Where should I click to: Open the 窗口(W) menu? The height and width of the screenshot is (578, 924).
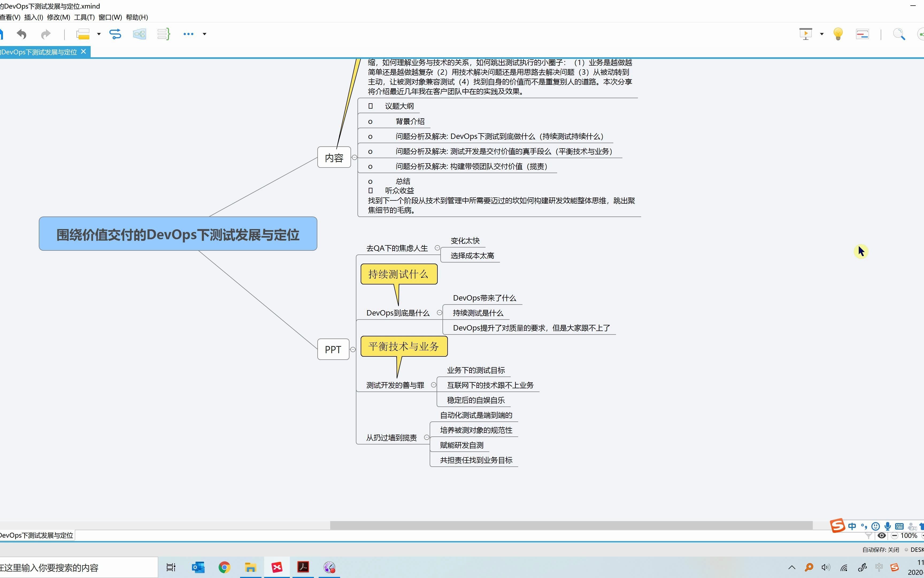(x=110, y=17)
